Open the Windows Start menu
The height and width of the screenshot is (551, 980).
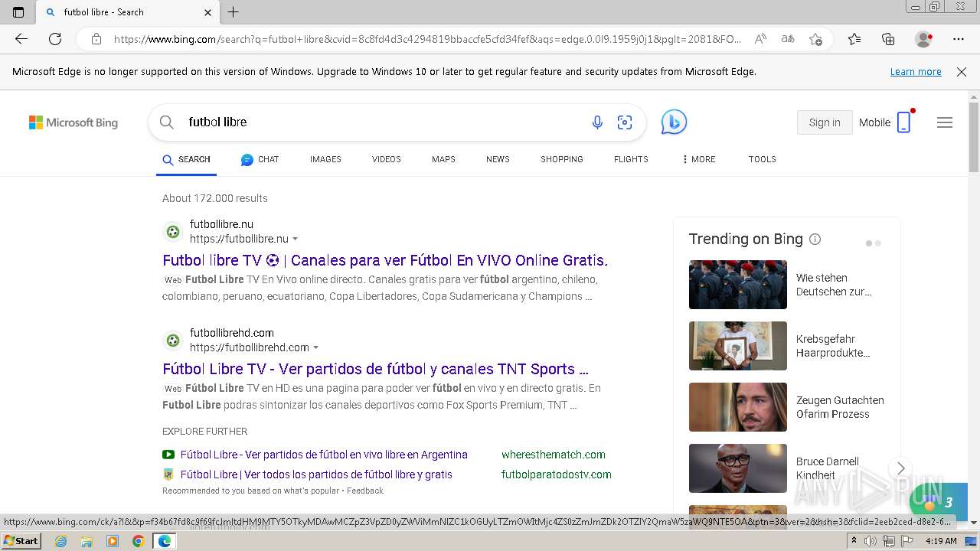tap(21, 541)
